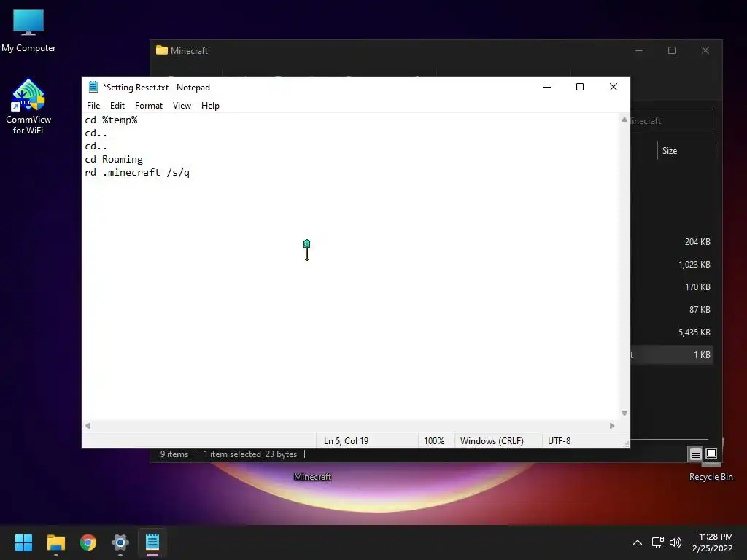Select the highlighted 1 KB file row
Screen dimensions: 747x560
click(x=671, y=355)
